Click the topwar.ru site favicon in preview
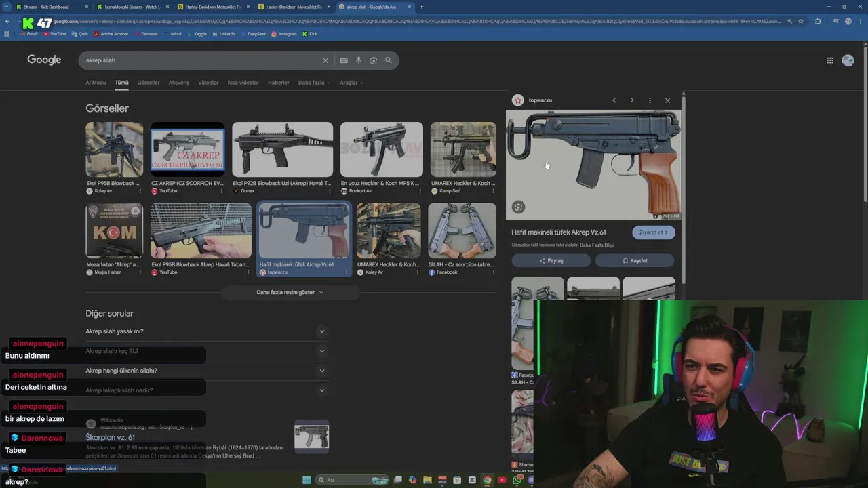The width and height of the screenshot is (868, 488). tap(518, 100)
